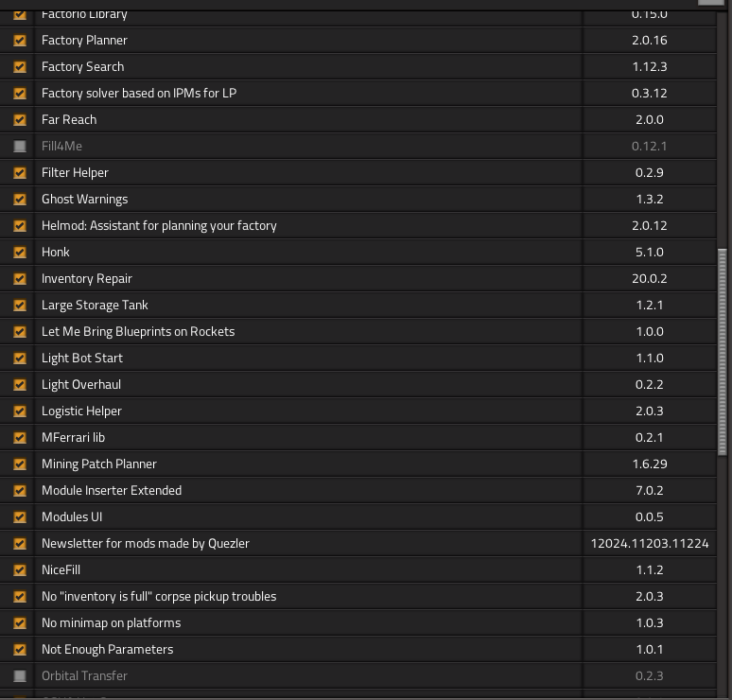The width and height of the screenshot is (732, 700).
Task: Uncheck the Factory Search mod checkbox
Action: pyautogui.click(x=20, y=67)
